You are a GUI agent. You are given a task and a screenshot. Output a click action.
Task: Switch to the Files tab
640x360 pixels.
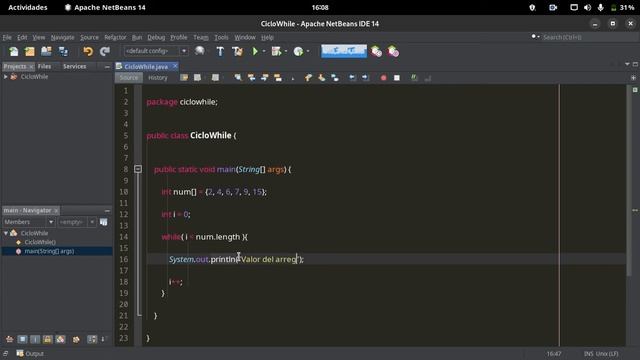click(x=44, y=66)
